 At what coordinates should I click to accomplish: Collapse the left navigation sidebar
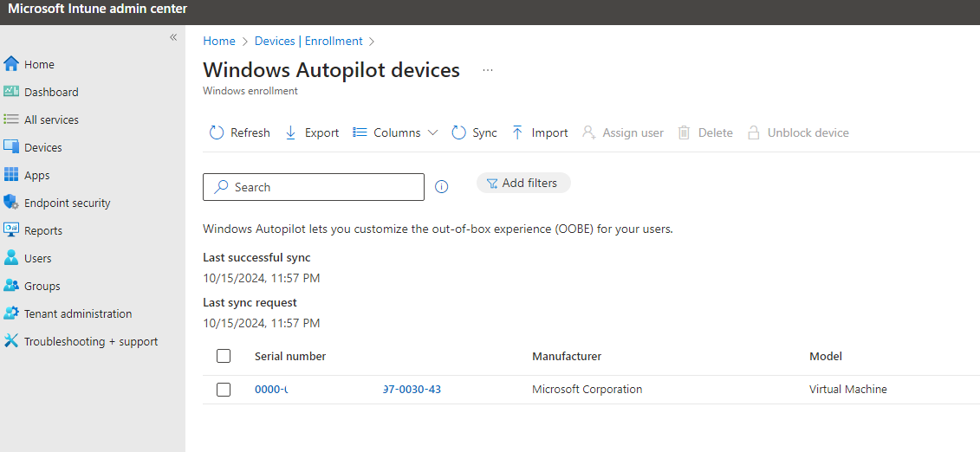(x=173, y=37)
